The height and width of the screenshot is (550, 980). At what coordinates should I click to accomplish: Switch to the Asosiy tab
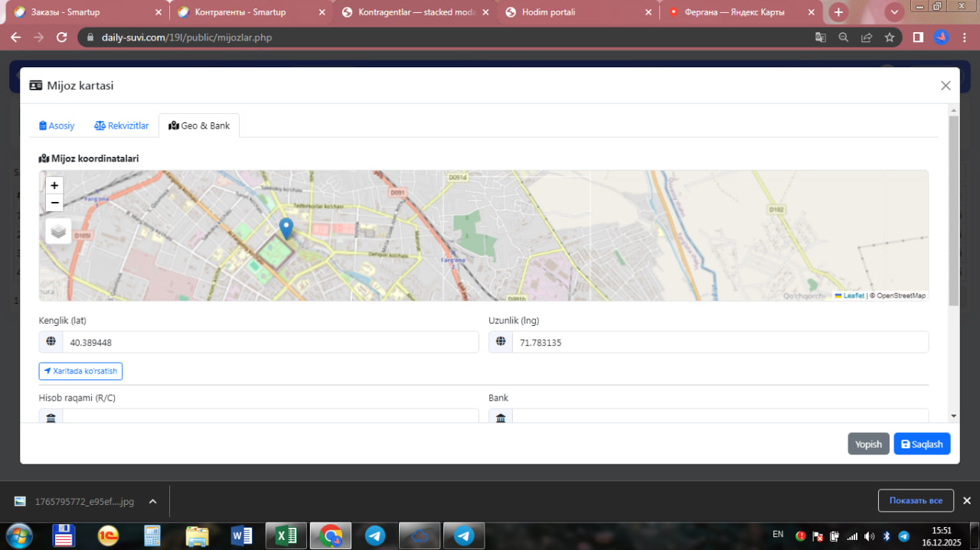coord(57,125)
